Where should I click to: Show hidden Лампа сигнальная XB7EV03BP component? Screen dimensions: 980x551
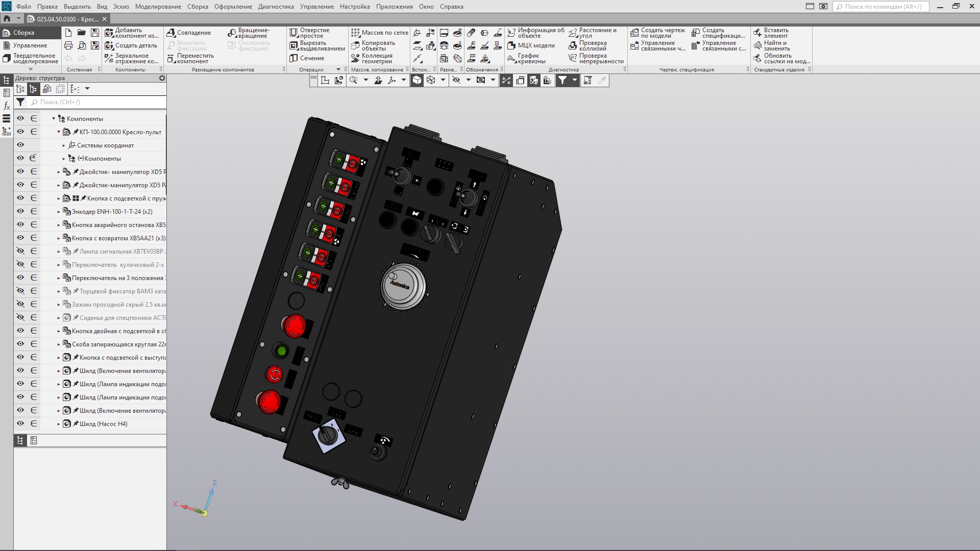click(20, 251)
